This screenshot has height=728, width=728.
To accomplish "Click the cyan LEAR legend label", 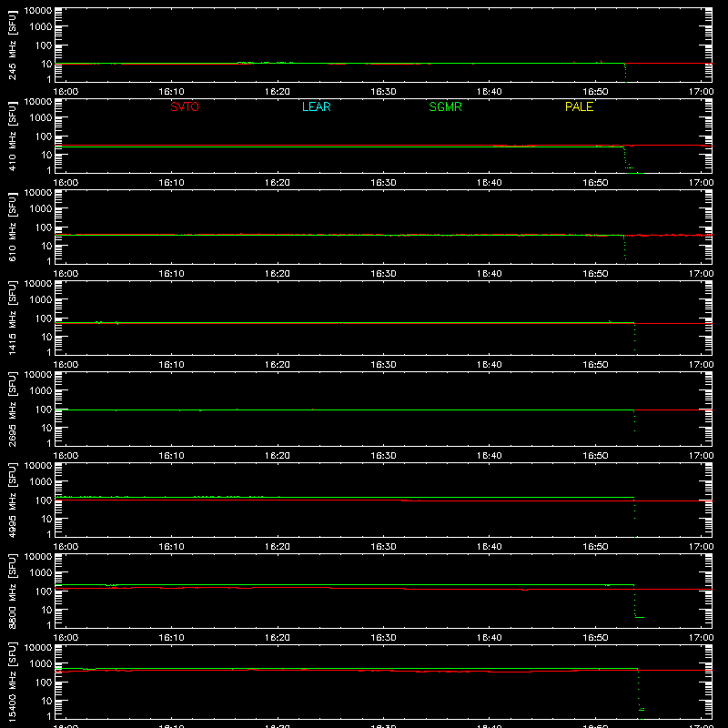I will pyautogui.click(x=316, y=106).
